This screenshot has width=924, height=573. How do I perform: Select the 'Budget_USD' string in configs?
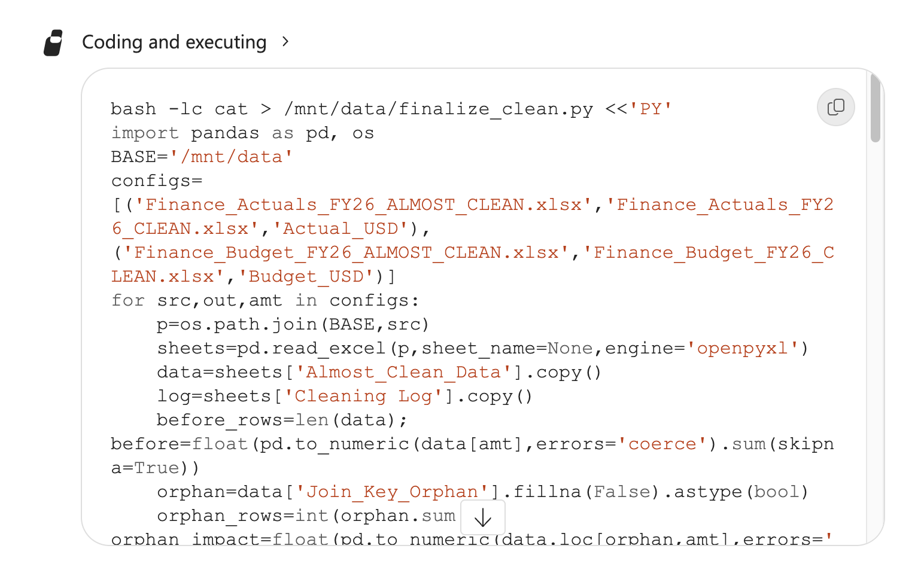point(306,276)
